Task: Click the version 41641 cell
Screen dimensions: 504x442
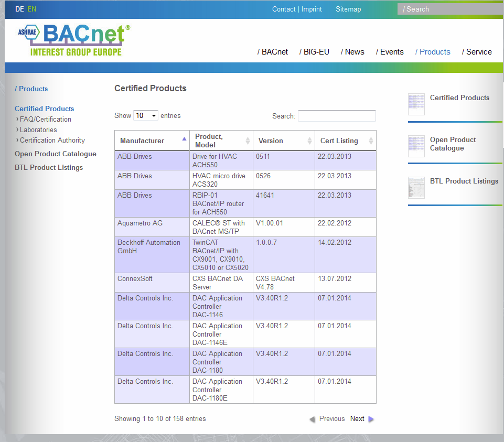Action: coord(284,203)
